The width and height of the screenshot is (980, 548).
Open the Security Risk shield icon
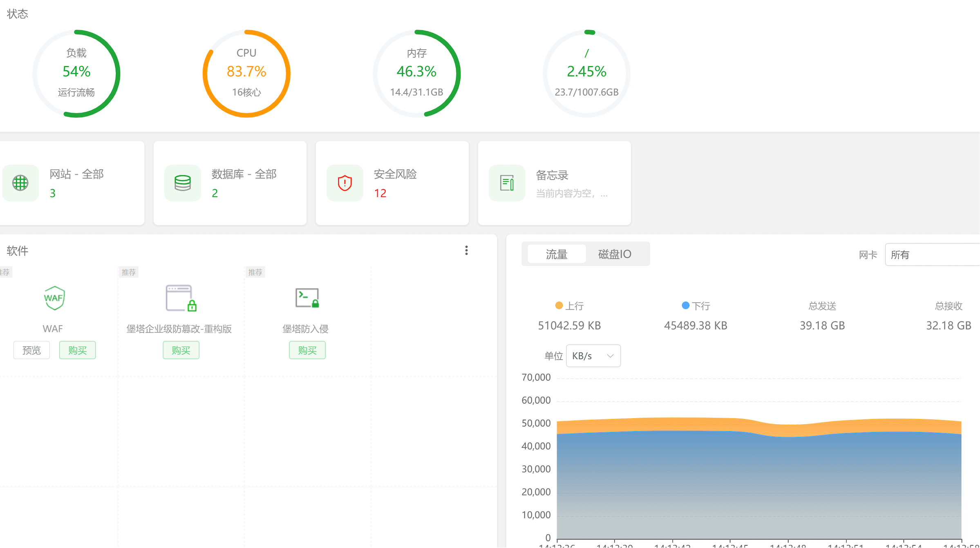click(x=345, y=183)
